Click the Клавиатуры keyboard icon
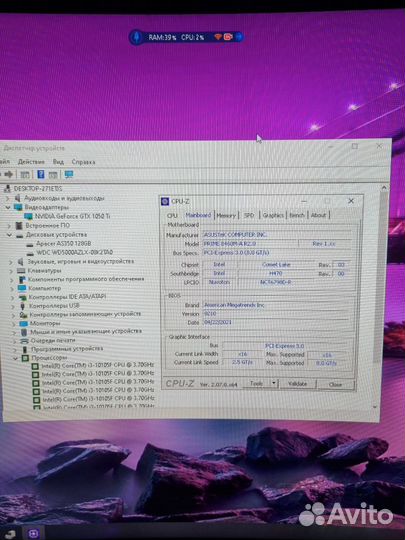 pos(21,271)
